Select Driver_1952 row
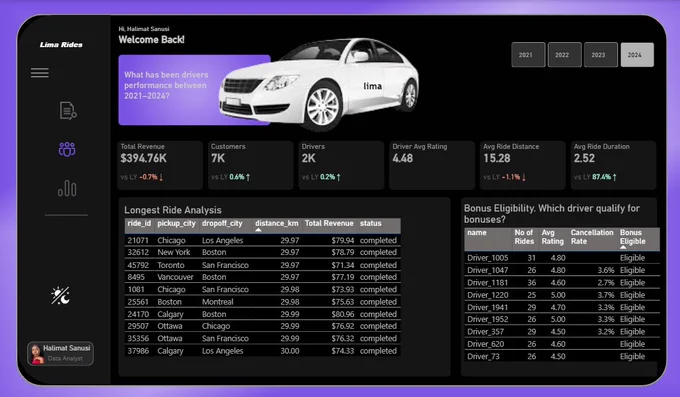 562,319
